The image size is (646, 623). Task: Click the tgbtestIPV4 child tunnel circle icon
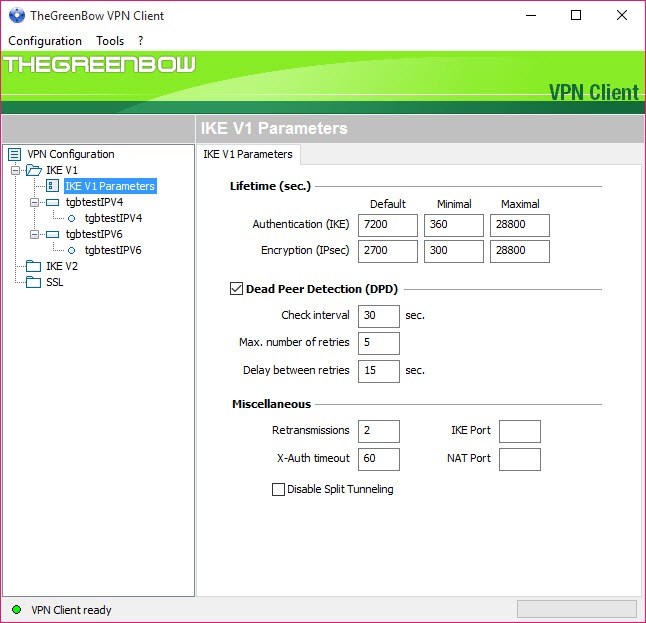click(x=71, y=218)
